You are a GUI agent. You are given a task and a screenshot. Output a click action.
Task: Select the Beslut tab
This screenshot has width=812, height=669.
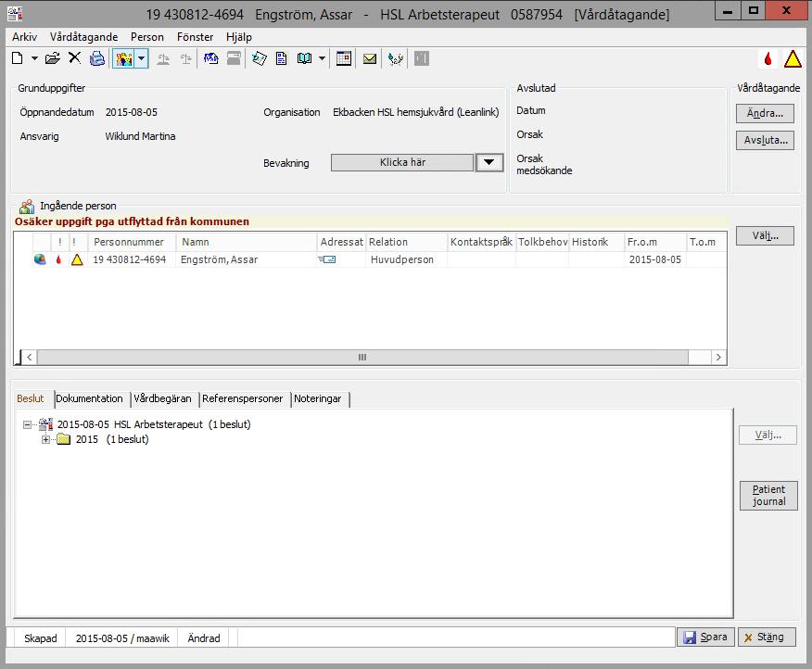coord(31,398)
